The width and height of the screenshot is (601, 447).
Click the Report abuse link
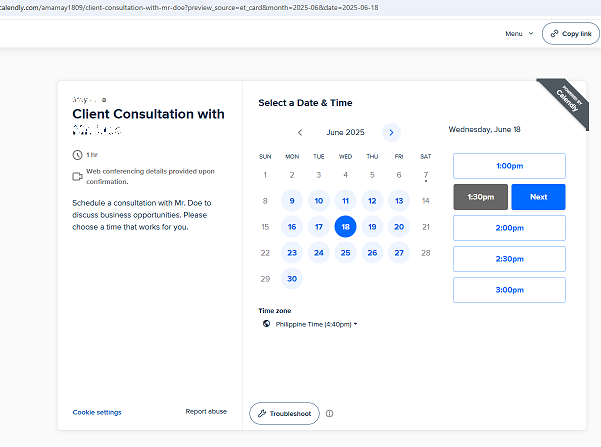[206, 412]
